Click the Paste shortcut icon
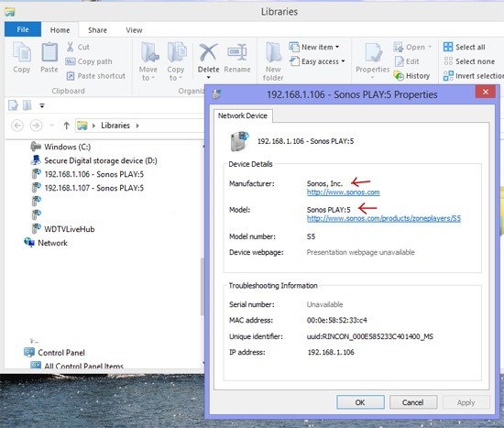 click(70, 76)
